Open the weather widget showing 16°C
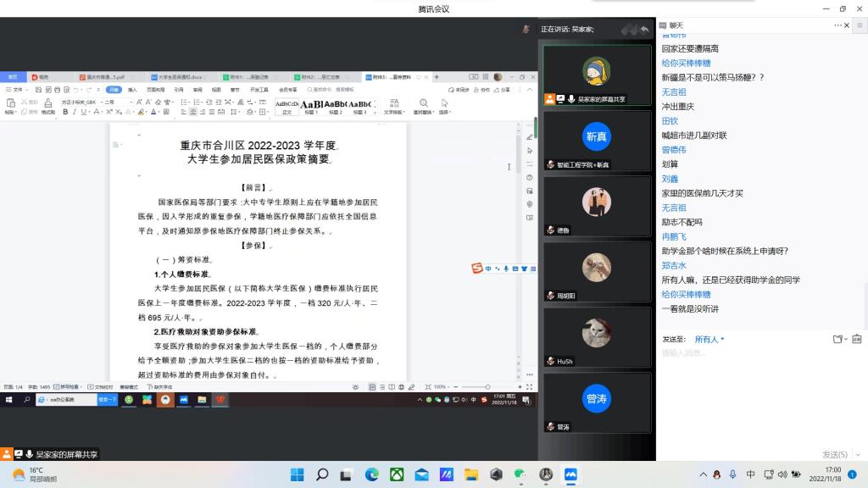Image resolution: width=868 pixels, height=488 pixels. [34, 474]
